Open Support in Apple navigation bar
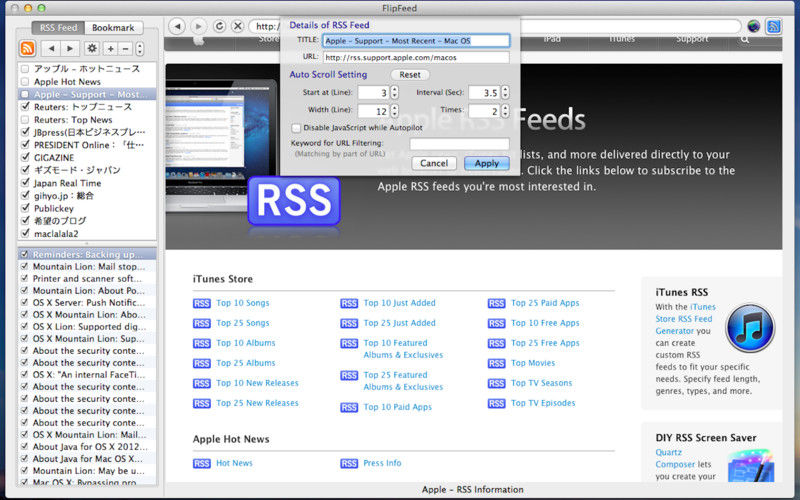Viewport: 800px width, 500px height. pos(692,39)
